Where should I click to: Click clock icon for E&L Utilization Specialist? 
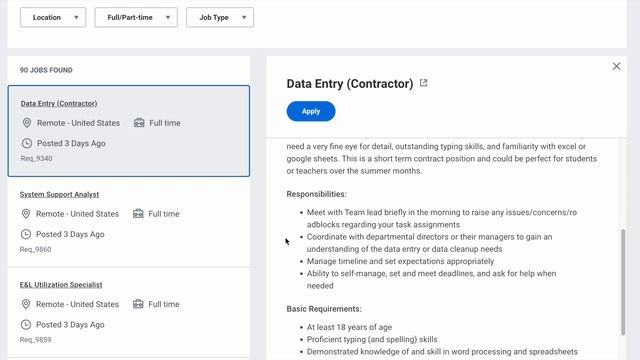[26, 324]
